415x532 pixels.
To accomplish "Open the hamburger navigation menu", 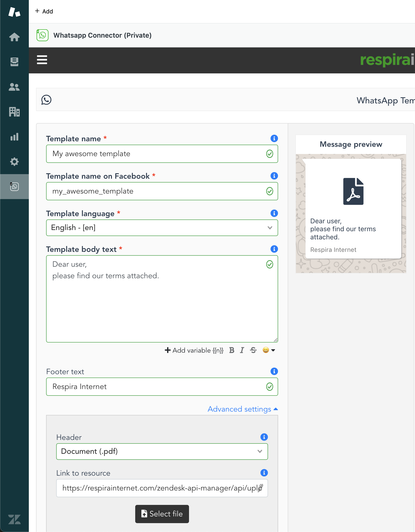I will pyautogui.click(x=42, y=60).
